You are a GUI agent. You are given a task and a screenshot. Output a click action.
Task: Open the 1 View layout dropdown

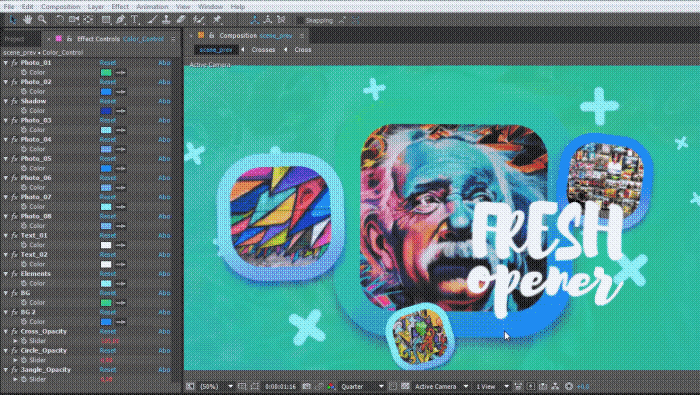492,387
